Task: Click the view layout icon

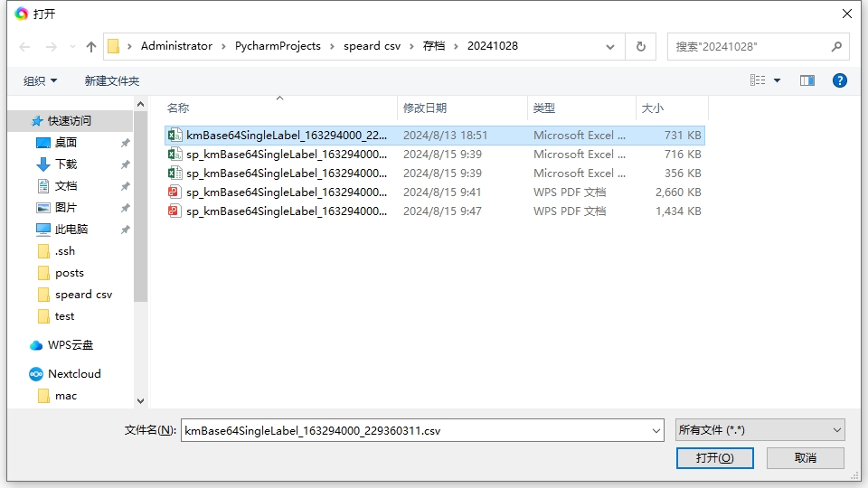Action: [758, 80]
